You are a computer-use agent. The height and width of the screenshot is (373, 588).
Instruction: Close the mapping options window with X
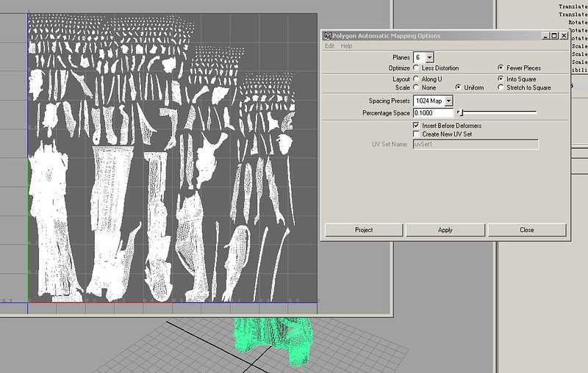[x=564, y=36]
